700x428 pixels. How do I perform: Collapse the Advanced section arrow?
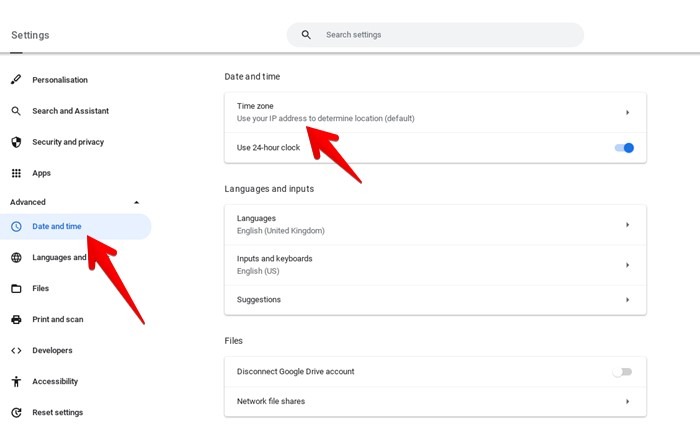[x=137, y=202]
